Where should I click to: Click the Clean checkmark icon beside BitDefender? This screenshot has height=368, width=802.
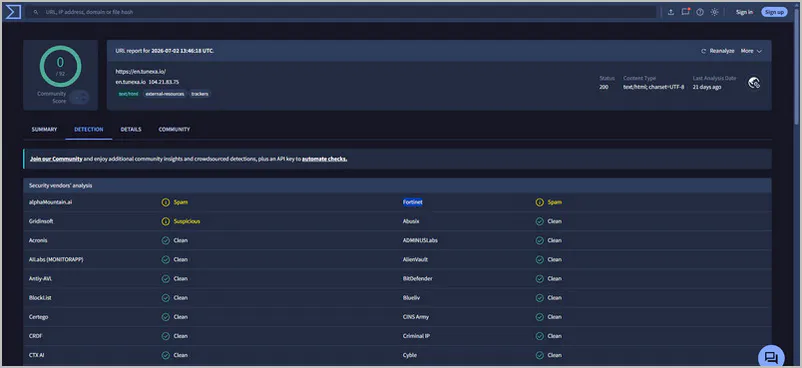539,279
